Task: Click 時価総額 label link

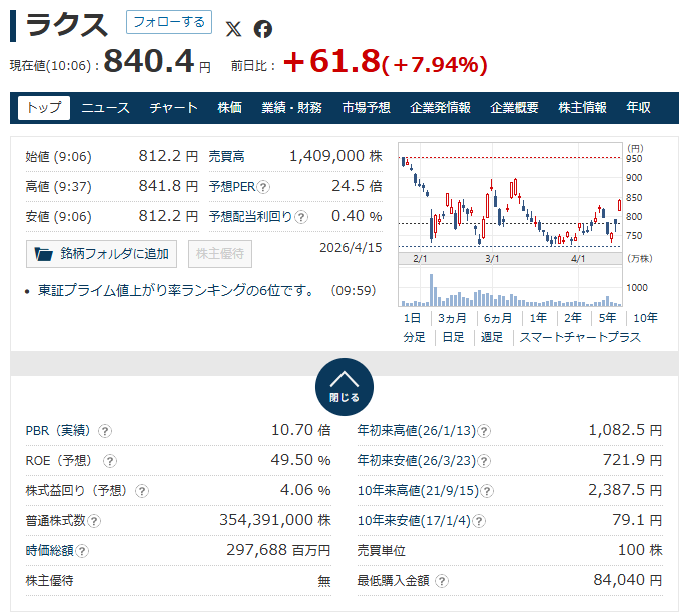Action: [49, 551]
